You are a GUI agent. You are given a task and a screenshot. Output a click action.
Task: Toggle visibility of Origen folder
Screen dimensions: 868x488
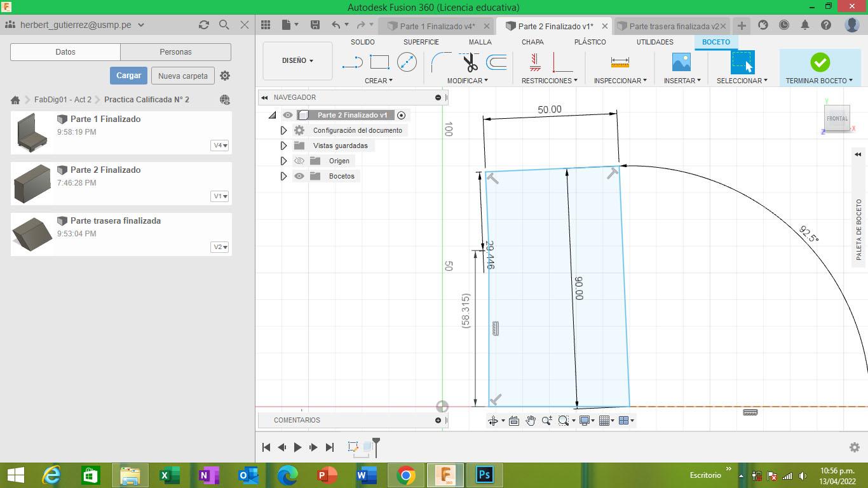click(299, 161)
